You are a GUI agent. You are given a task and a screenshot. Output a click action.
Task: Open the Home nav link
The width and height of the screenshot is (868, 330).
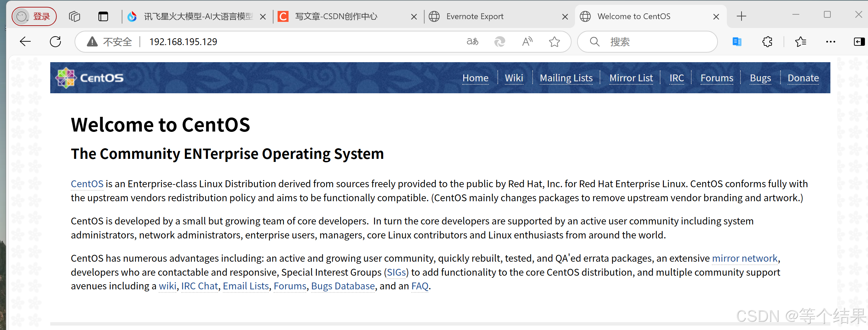click(x=475, y=78)
